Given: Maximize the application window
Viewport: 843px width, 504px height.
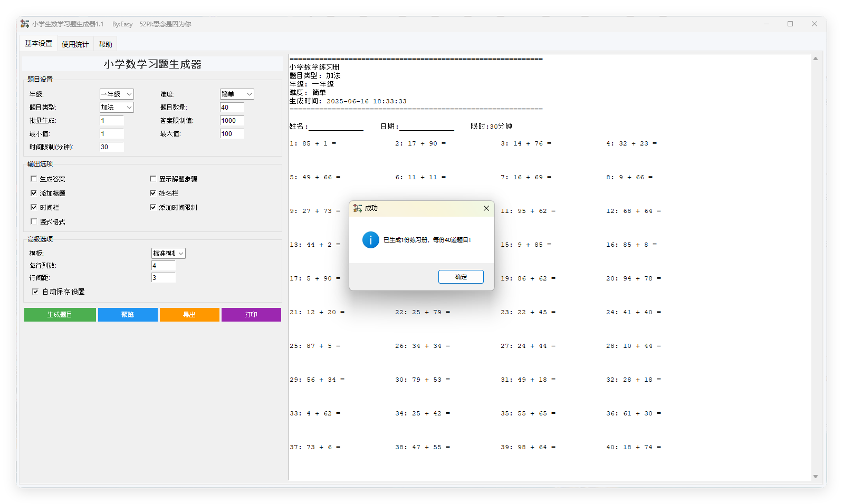Looking at the screenshot, I should (x=790, y=24).
